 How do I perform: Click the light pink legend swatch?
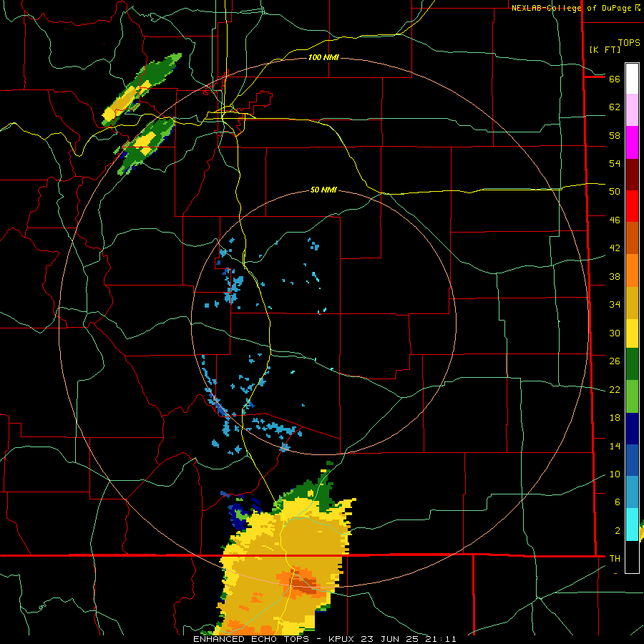(x=632, y=109)
